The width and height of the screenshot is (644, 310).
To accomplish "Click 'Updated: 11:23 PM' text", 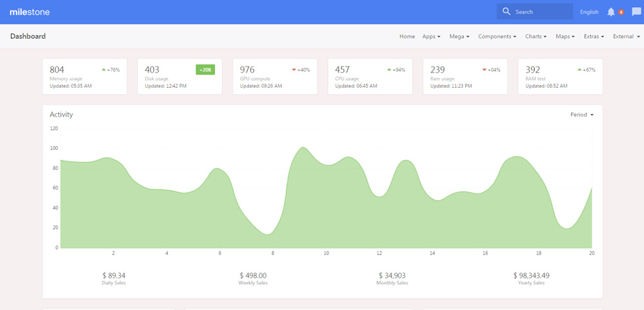I will pyautogui.click(x=451, y=86).
